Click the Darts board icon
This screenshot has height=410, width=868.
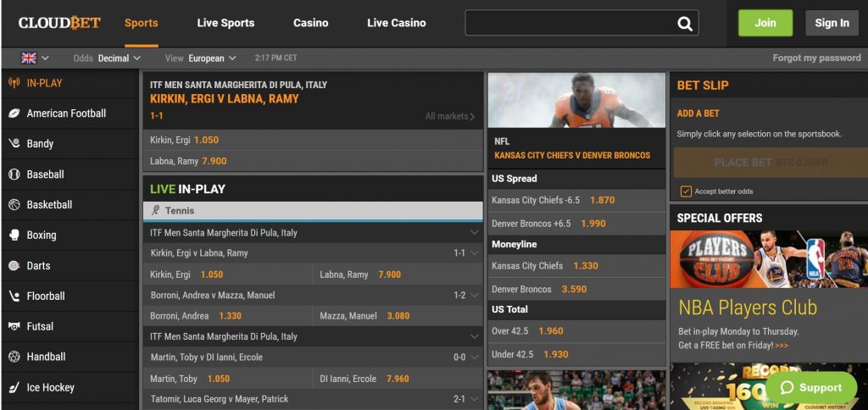click(x=14, y=266)
